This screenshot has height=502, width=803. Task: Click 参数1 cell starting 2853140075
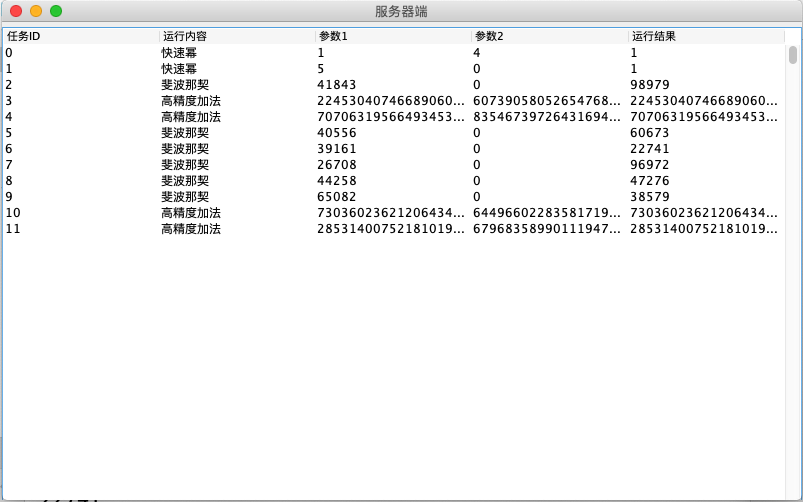[x=391, y=229]
